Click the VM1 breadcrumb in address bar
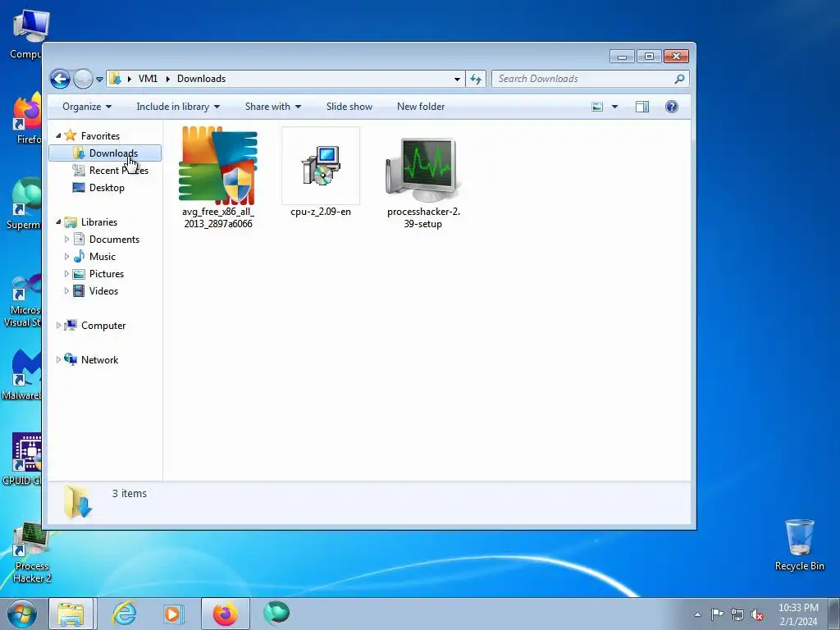 [148, 79]
